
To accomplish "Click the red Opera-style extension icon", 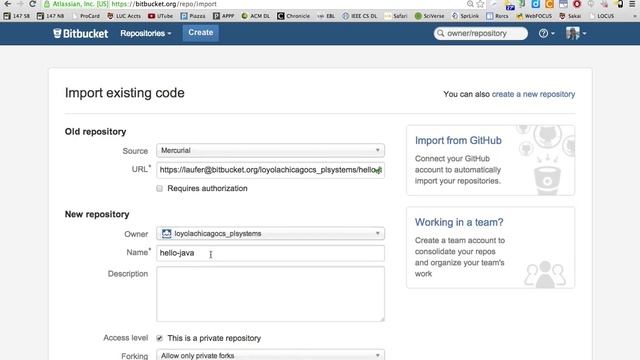I will [x=577, y=4].
